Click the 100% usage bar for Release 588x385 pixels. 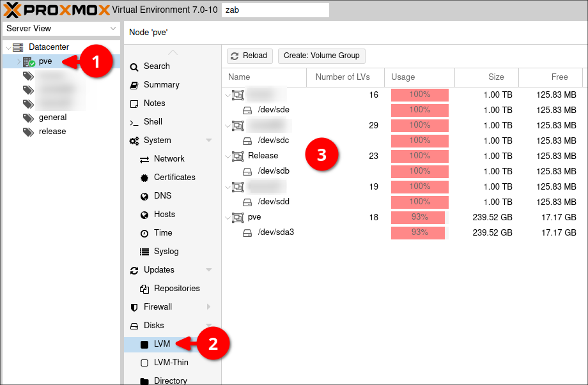420,156
